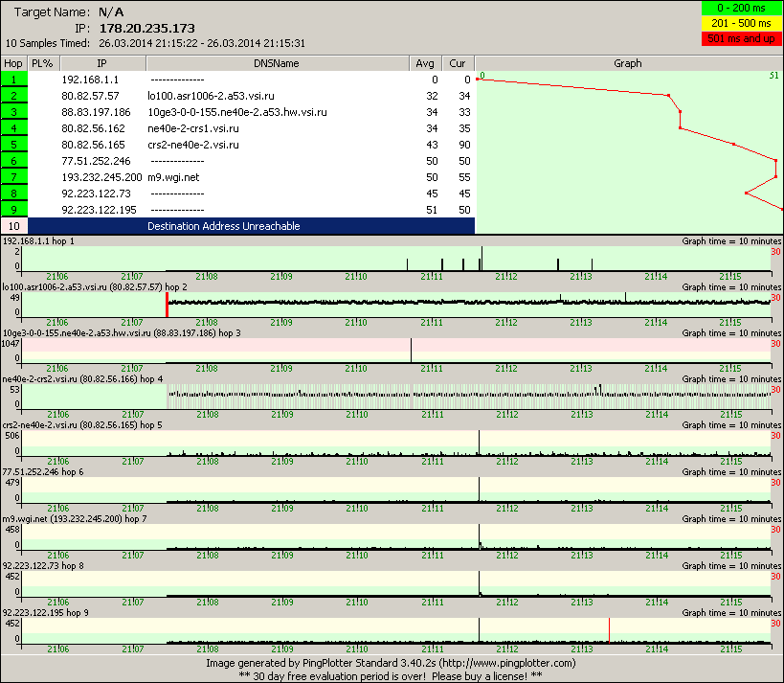Click the PL% column header
Viewport: 784px width, 683px height.
pyautogui.click(x=42, y=63)
